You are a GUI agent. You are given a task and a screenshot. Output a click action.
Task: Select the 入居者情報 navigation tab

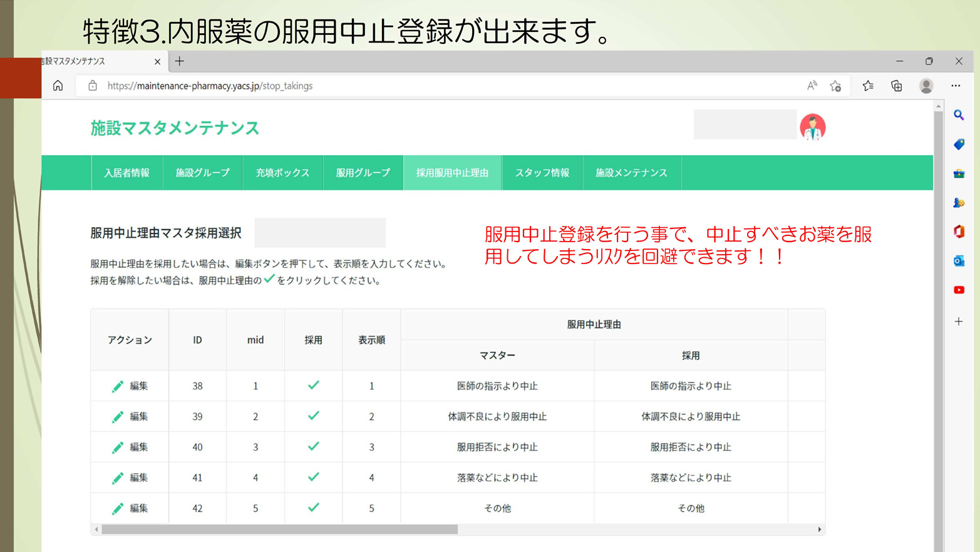point(126,173)
